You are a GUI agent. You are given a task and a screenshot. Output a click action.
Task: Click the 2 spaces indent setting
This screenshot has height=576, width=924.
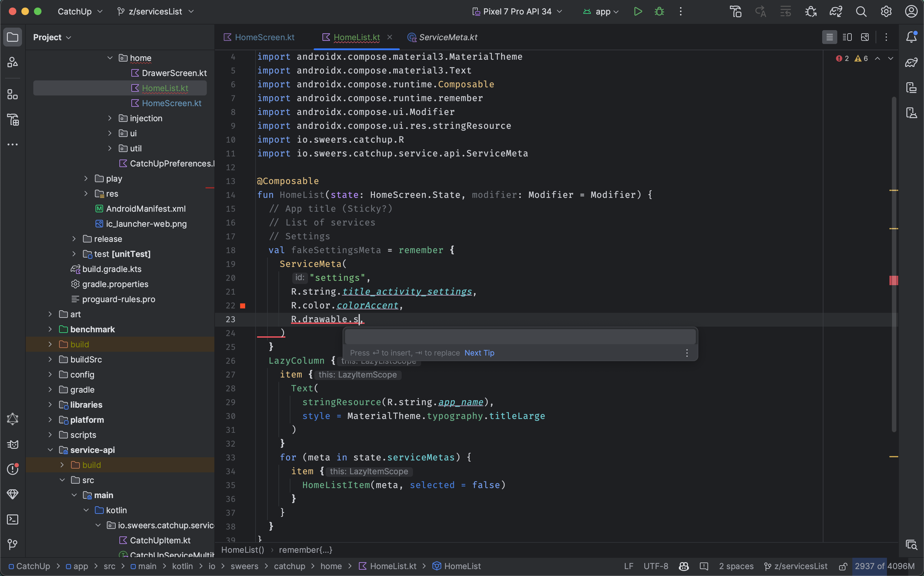pyautogui.click(x=736, y=566)
